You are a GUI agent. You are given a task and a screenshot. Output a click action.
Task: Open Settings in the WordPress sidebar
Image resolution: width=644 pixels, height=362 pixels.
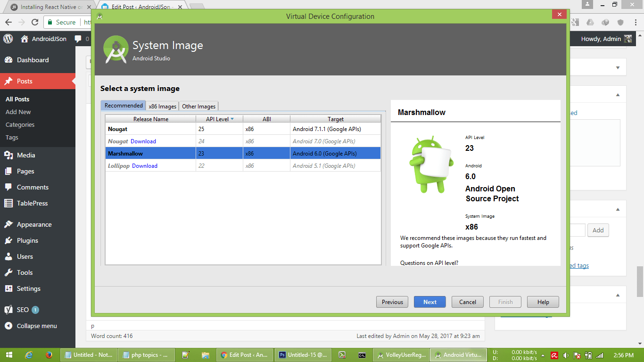tap(28, 288)
